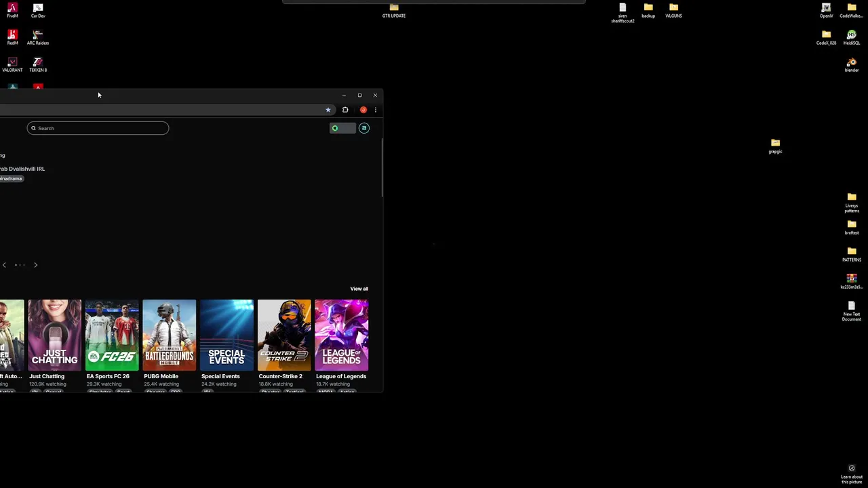Go to the next carousel slide
Viewport: 868px width, 488px height.
point(35,265)
